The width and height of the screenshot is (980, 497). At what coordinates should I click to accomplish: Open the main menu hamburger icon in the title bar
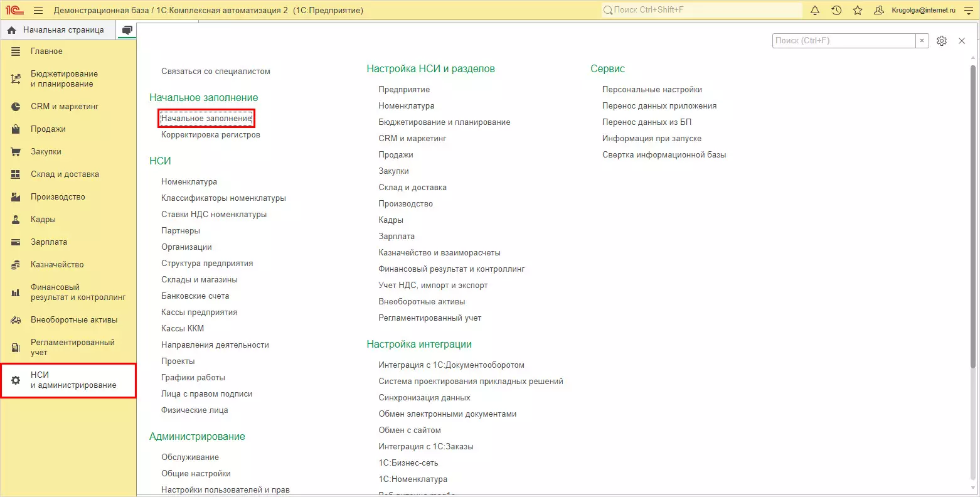click(x=38, y=11)
